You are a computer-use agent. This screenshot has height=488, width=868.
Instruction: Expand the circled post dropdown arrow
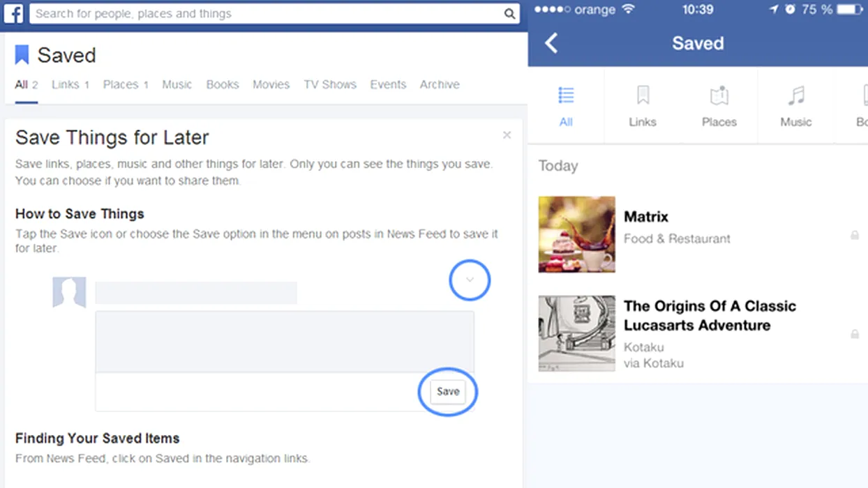[470, 280]
